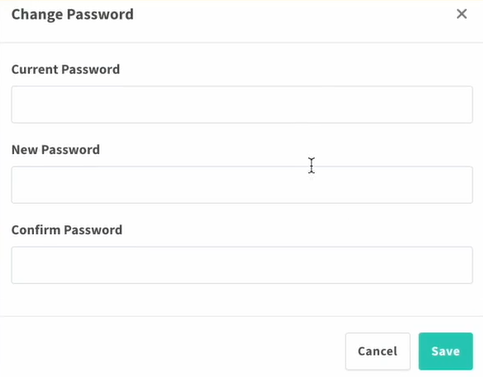
Task: Discard changes with the Cancel button
Action: click(x=378, y=351)
